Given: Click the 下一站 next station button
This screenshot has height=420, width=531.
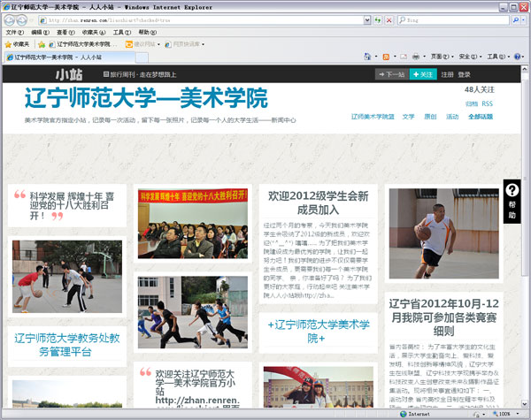Looking at the screenshot, I should (391, 74).
